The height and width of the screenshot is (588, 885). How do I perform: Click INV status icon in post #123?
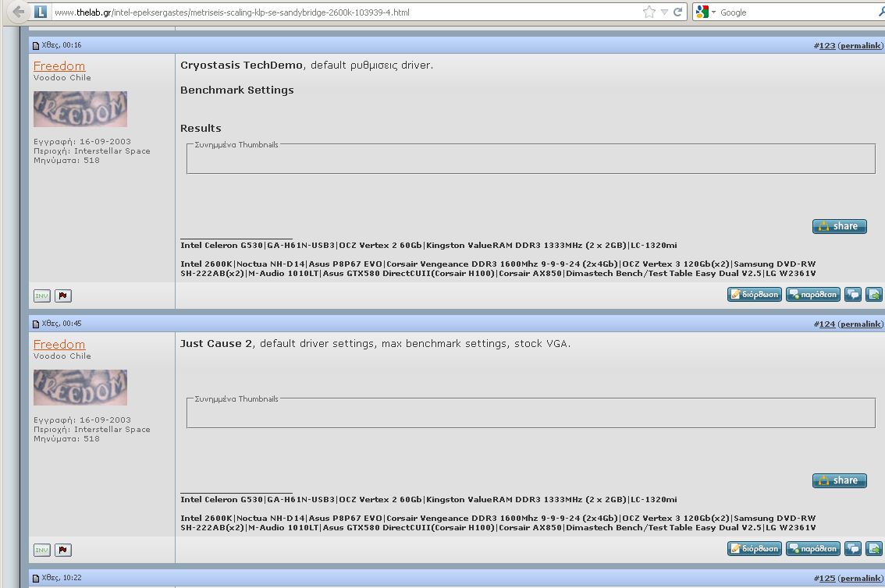click(42, 296)
